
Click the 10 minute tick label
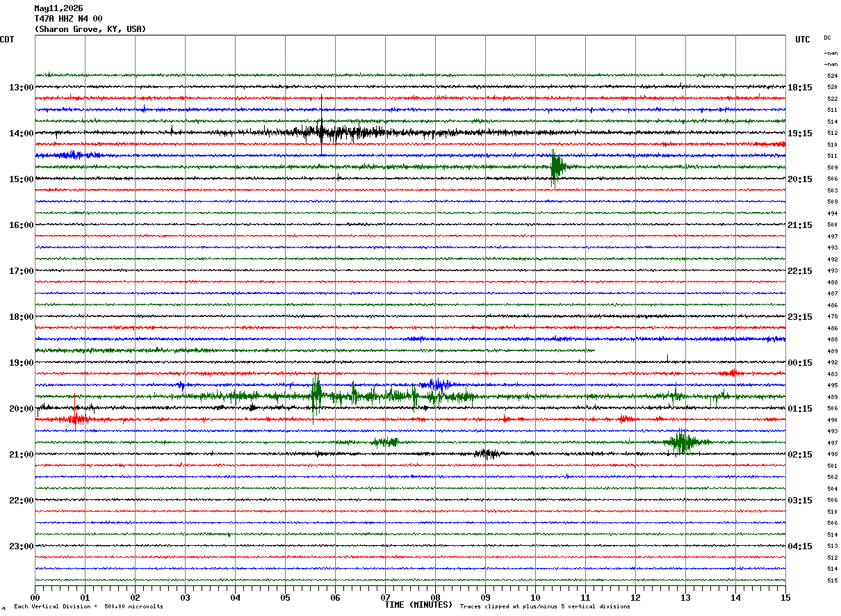[x=535, y=598]
